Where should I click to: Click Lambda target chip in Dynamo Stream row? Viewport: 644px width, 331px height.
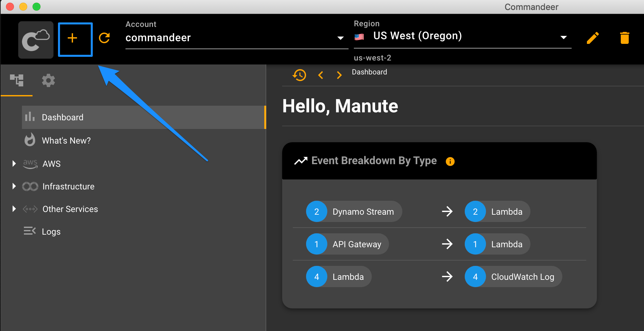pos(497,211)
